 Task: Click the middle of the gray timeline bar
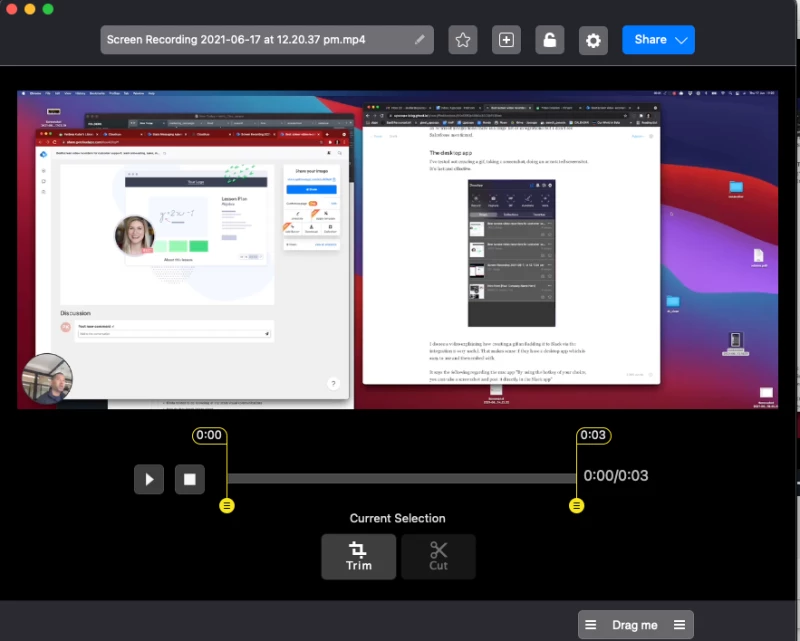pyautogui.click(x=401, y=479)
